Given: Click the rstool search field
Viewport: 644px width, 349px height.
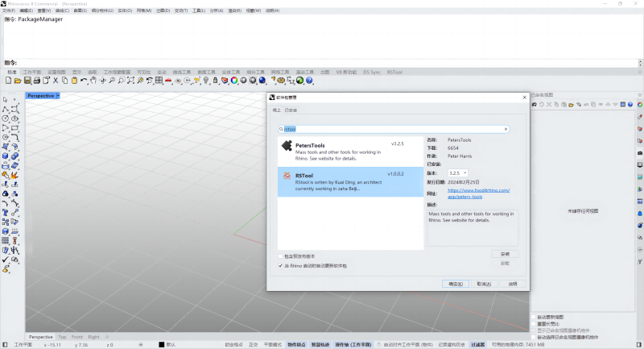Looking at the screenshot, I should (x=394, y=129).
